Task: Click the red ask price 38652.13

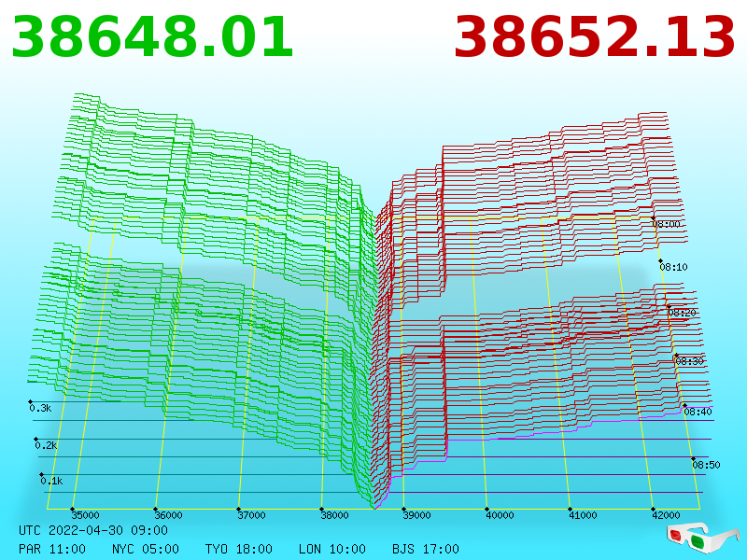Action: (595, 37)
